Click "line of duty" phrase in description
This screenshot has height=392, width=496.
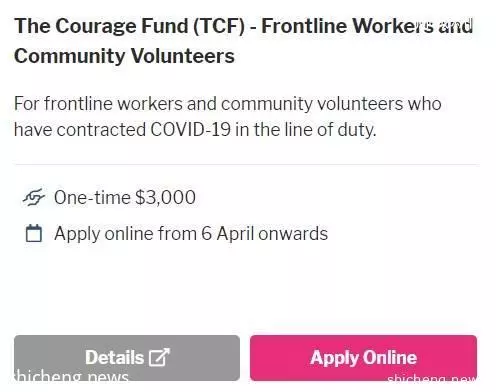click(330, 129)
